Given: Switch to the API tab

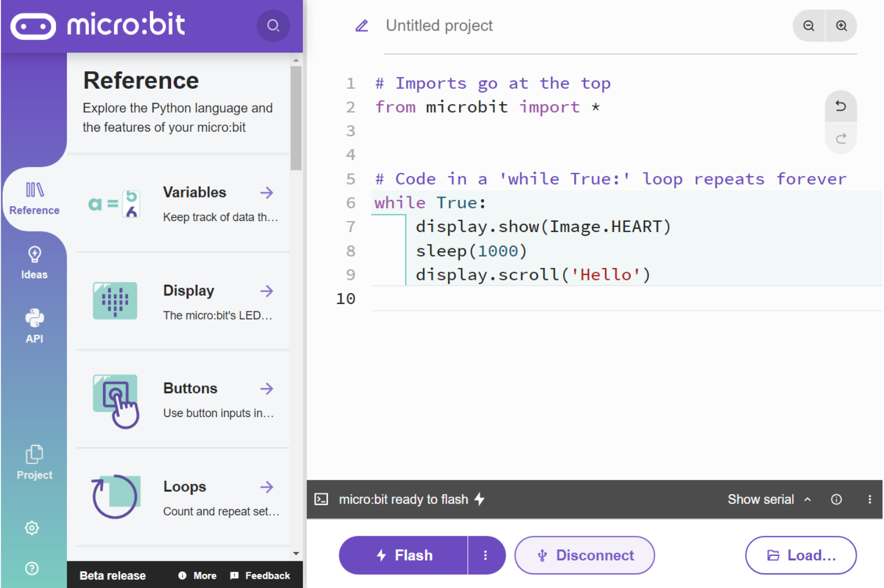Looking at the screenshot, I should point(34,327).
